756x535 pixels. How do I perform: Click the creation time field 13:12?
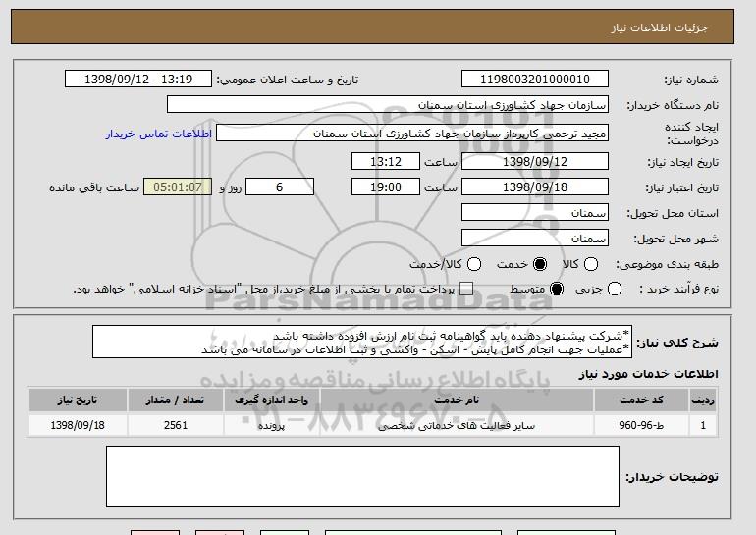click(386, 161)
